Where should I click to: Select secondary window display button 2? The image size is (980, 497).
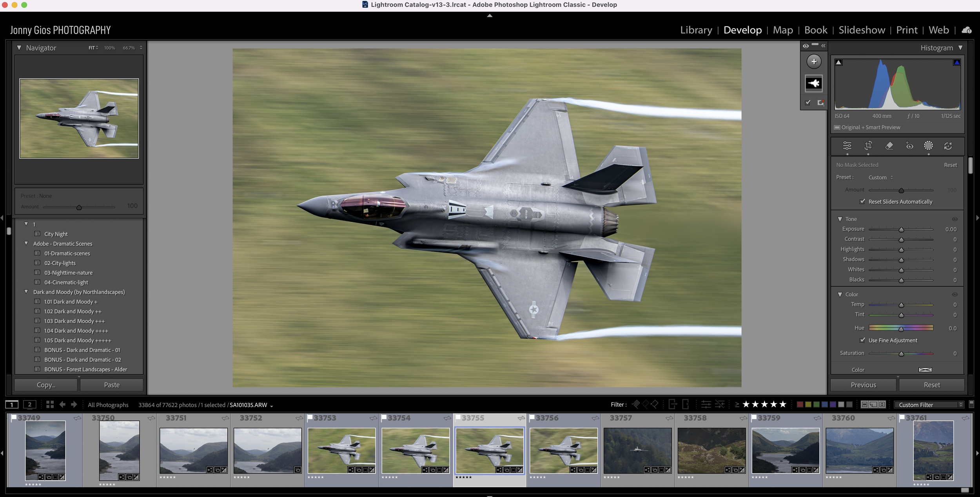(x=30, y=405)
